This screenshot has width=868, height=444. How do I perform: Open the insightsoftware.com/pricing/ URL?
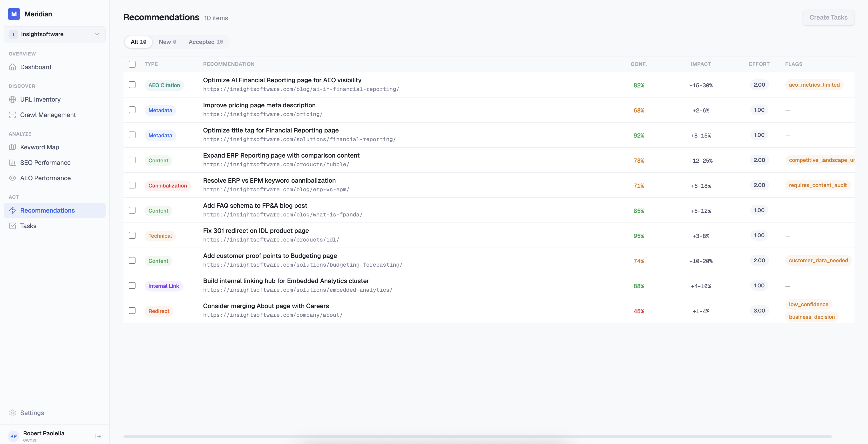tap(263, 115)
